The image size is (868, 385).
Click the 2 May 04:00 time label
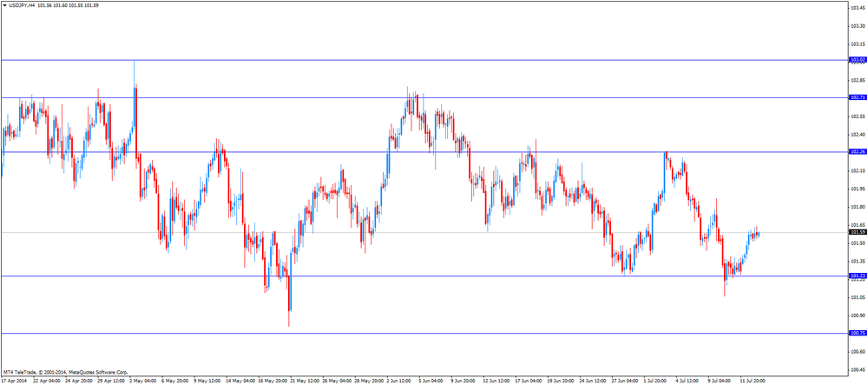point(144,382)
